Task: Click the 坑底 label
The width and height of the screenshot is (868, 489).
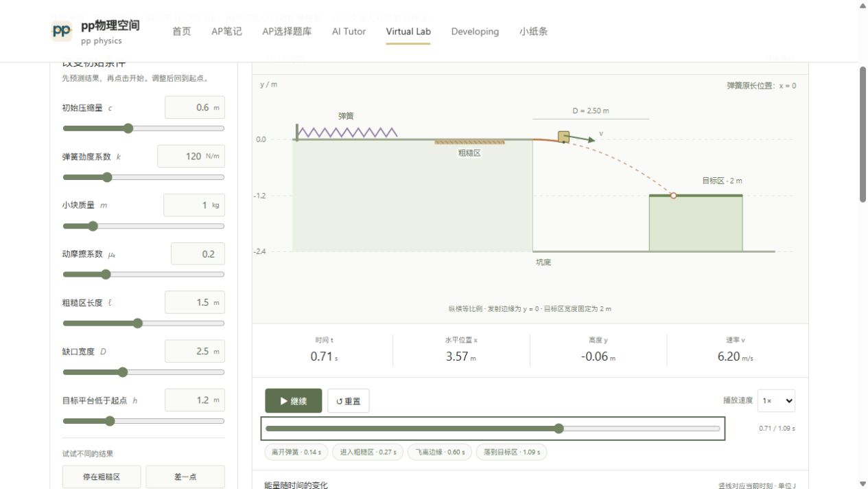Action: click(543, 262)
